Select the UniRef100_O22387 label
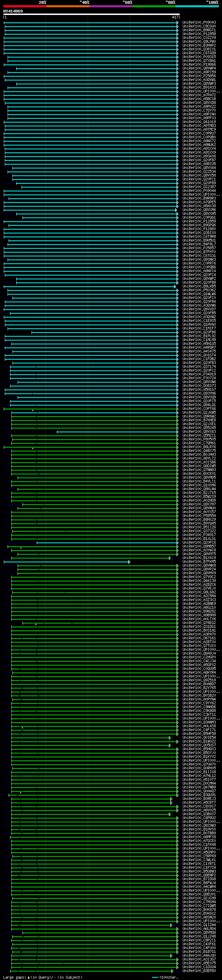This screenshot has height=980, width=222. pos(199,187)
